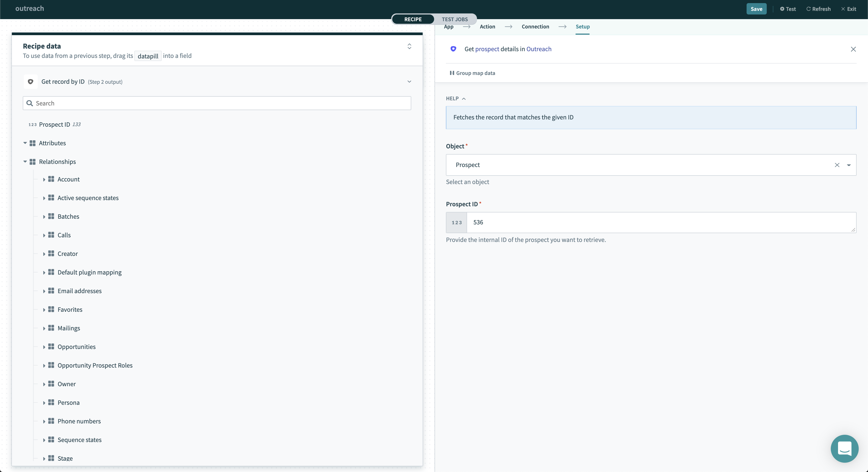
Task: Click Get record by ID step icon
Action: tap(31, 82)
